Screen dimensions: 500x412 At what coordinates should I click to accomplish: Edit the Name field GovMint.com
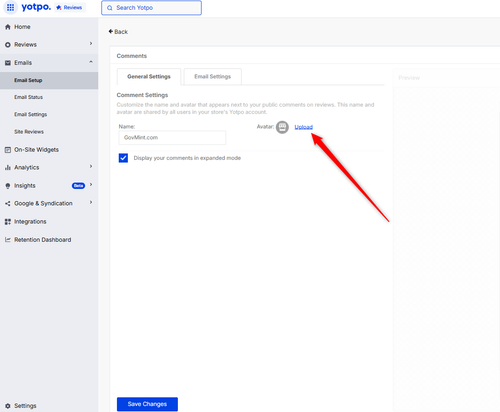click(172, 137)
